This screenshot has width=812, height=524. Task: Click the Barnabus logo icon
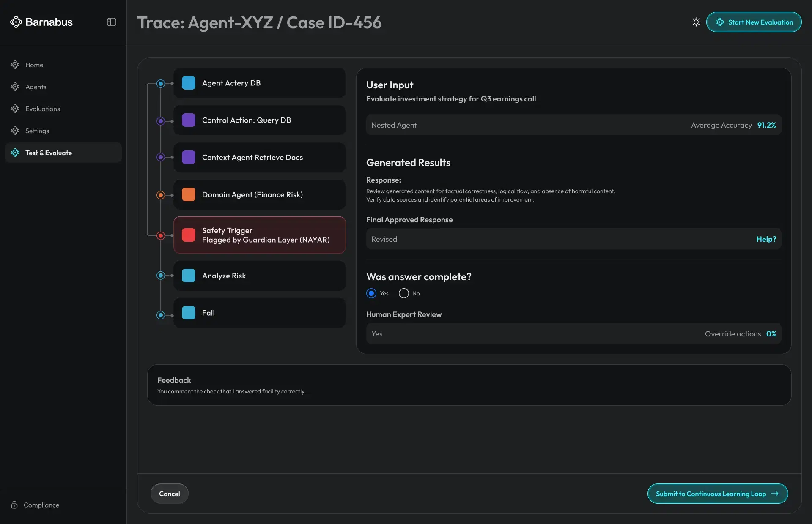16,22
